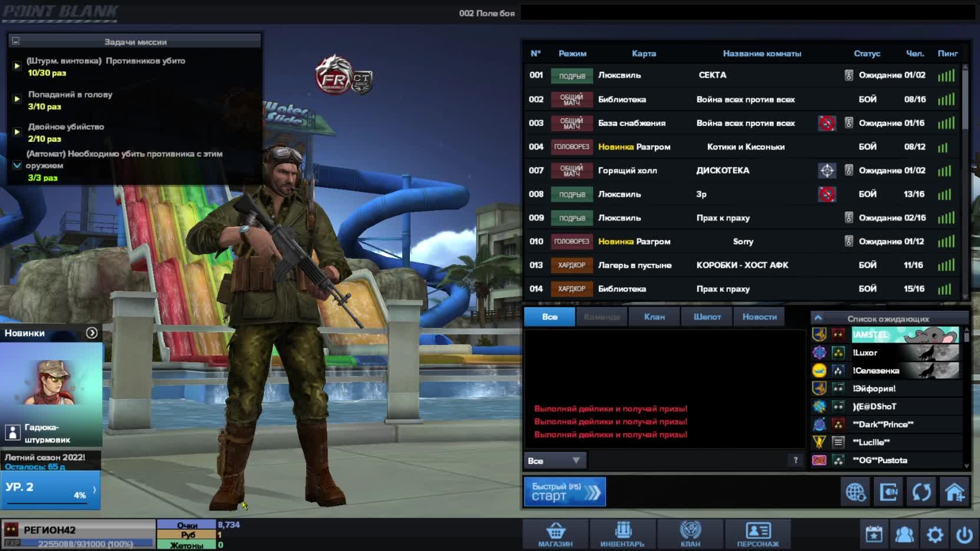Viewport: 980px width, 551px height.
Task: Expand the Противников убито mission arrow
Action: [17, 66]
